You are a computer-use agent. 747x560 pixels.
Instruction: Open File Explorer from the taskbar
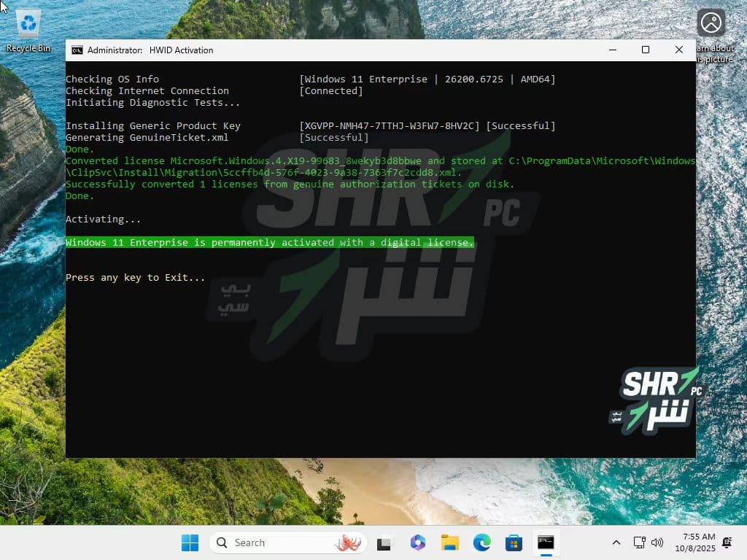coord(449,542)
